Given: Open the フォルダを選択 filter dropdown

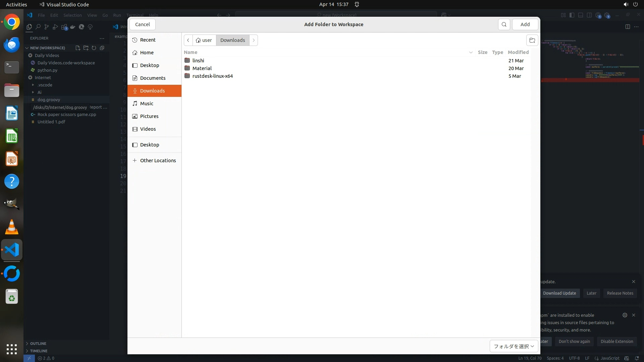Looking at the screenshot, I should (x=514, y=346).
